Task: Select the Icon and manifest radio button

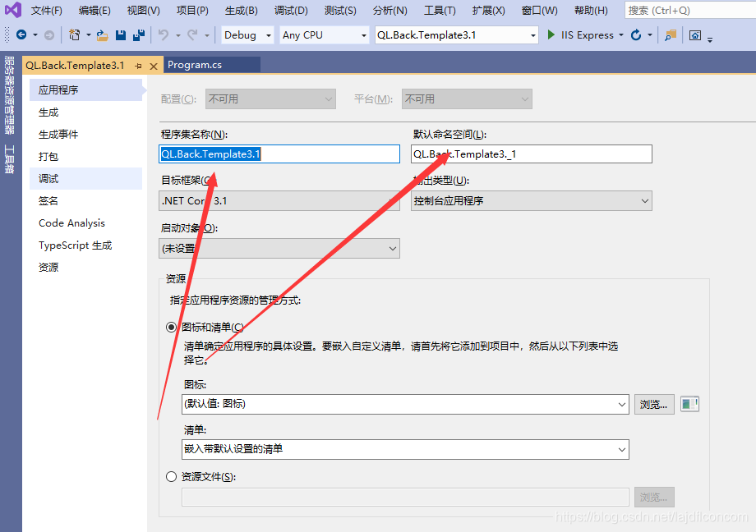Action: point(171,328)
